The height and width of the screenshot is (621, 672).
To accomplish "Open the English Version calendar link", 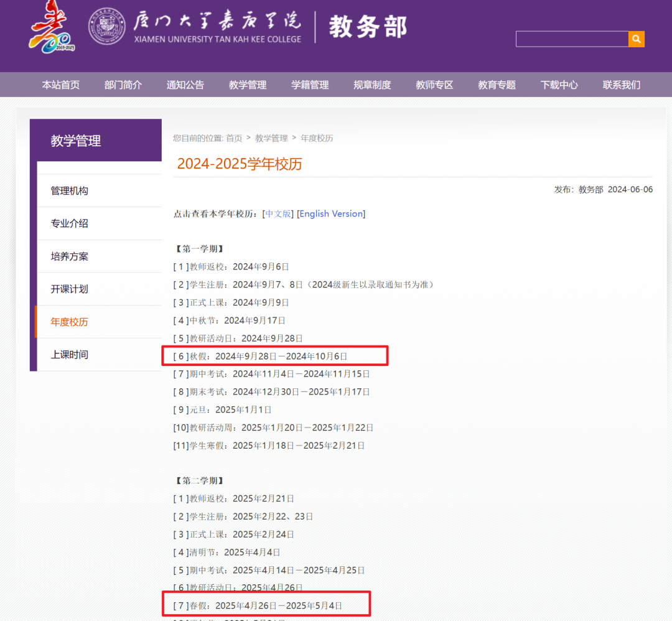I will click(x=331, y=213).
